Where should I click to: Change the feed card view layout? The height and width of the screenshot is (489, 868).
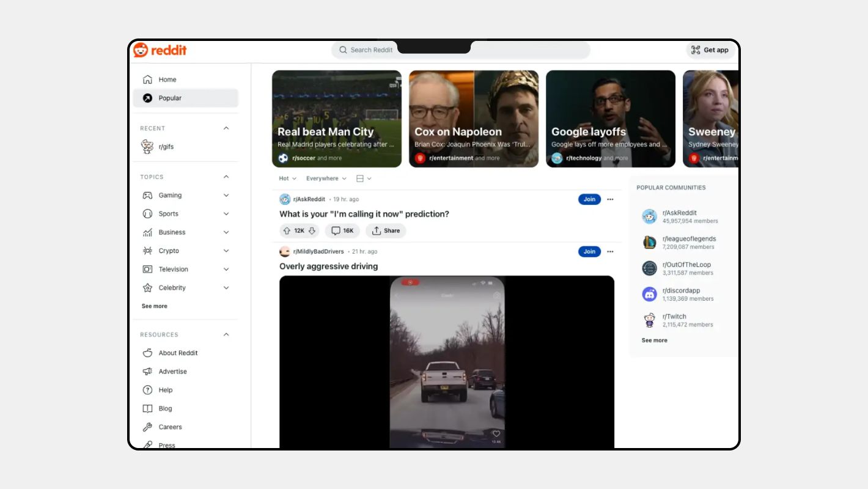[364, 178]
